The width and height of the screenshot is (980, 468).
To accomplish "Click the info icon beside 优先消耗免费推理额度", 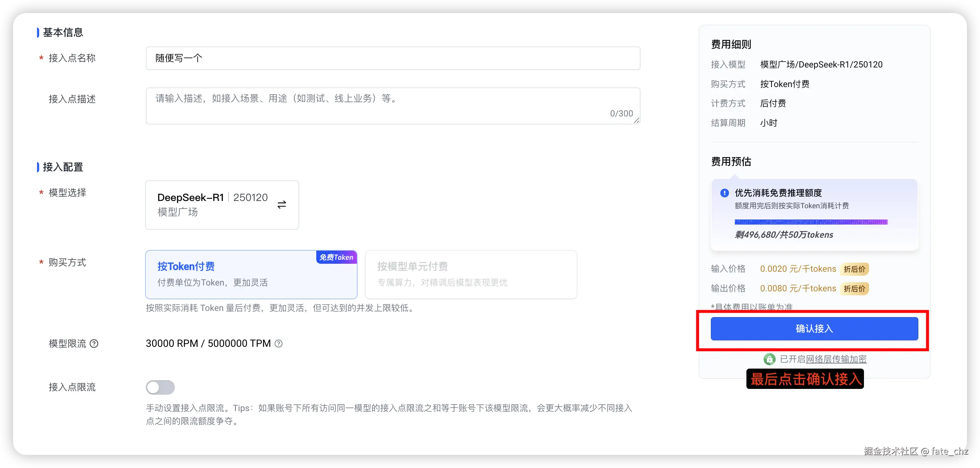I will [x=724, y=193].
